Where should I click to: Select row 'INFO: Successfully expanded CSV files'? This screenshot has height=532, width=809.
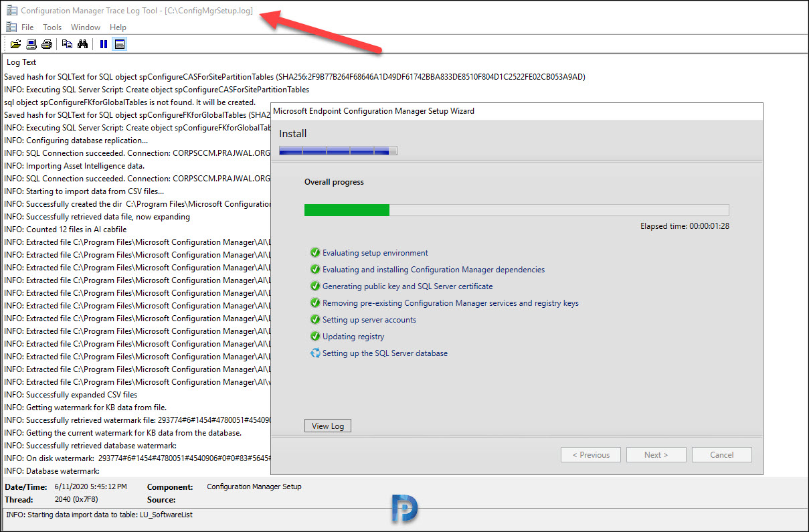tap(70, 395)
